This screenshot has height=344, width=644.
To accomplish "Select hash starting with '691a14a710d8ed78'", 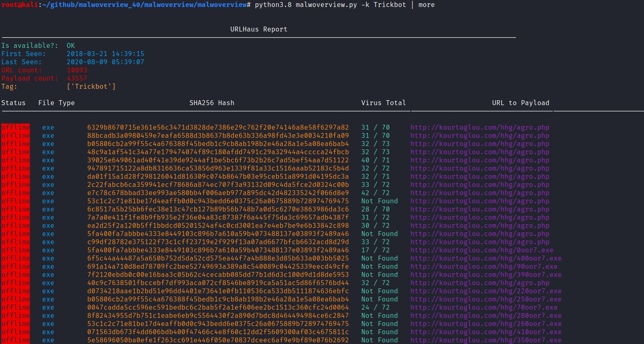I will (x=218, y=267).
